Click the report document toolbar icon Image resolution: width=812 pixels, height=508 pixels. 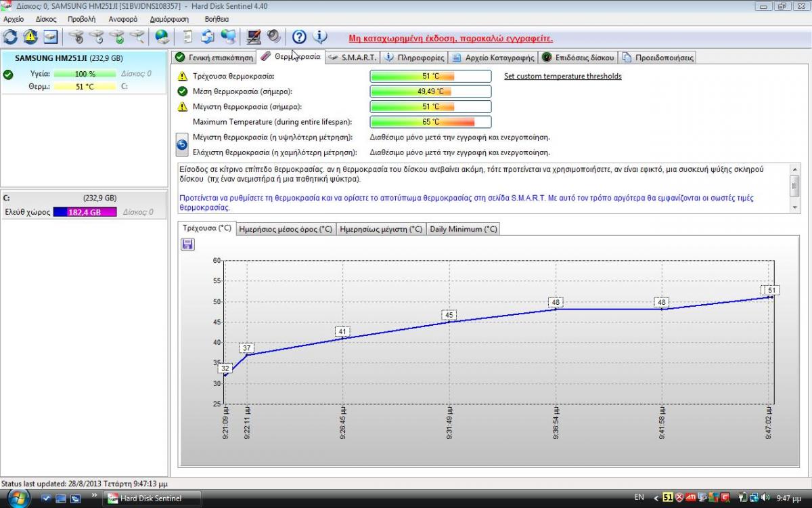point(188,37)
